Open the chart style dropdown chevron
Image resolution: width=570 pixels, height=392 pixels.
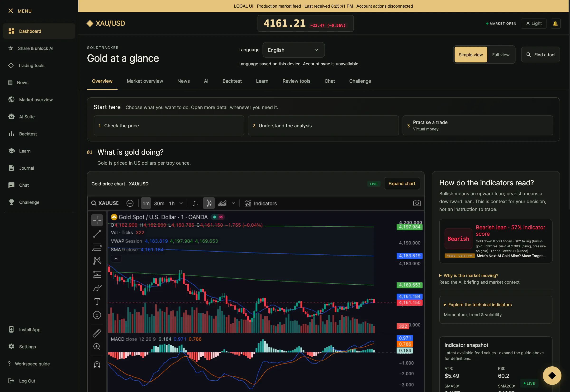tap(233, 203)
